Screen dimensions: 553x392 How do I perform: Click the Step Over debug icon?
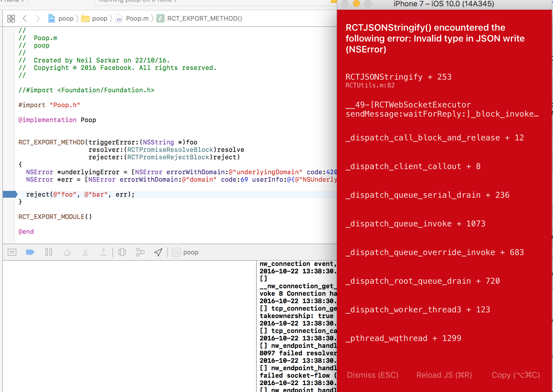(x=67, y=252)
